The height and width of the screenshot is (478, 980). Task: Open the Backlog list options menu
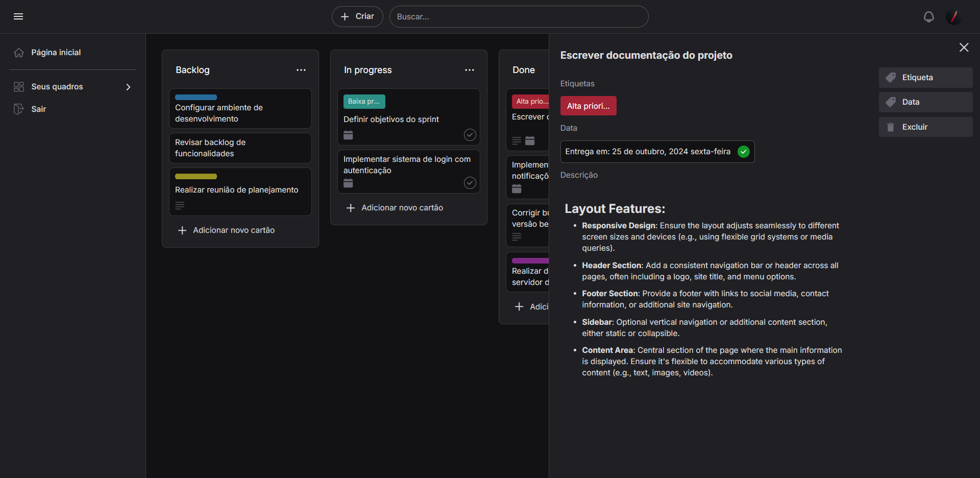(x=301, y=70)
